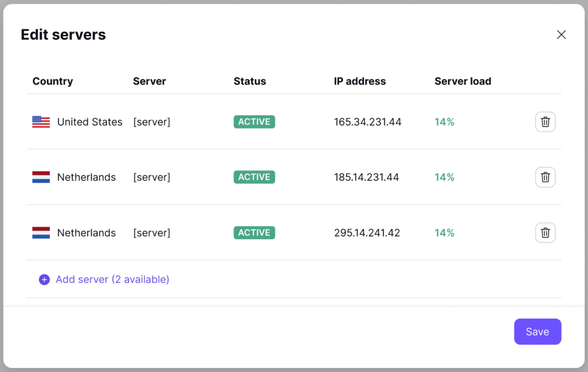Delete the Netherlands server 295.14.241.42

(x=546, y=232)
